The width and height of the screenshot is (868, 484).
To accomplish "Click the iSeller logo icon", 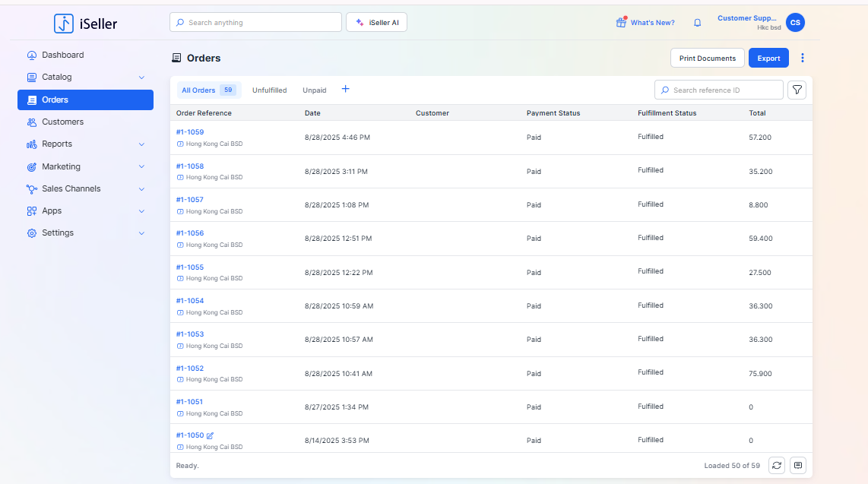I will click(64, 24).
